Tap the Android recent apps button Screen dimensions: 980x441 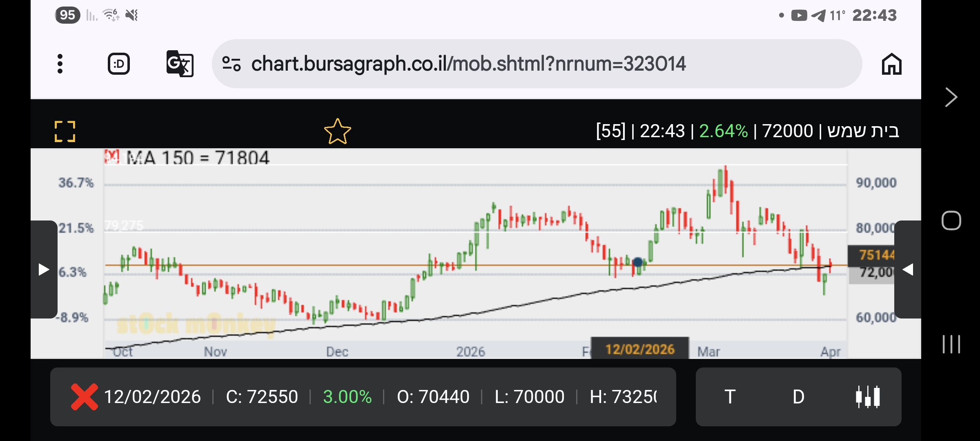[951, 344]
